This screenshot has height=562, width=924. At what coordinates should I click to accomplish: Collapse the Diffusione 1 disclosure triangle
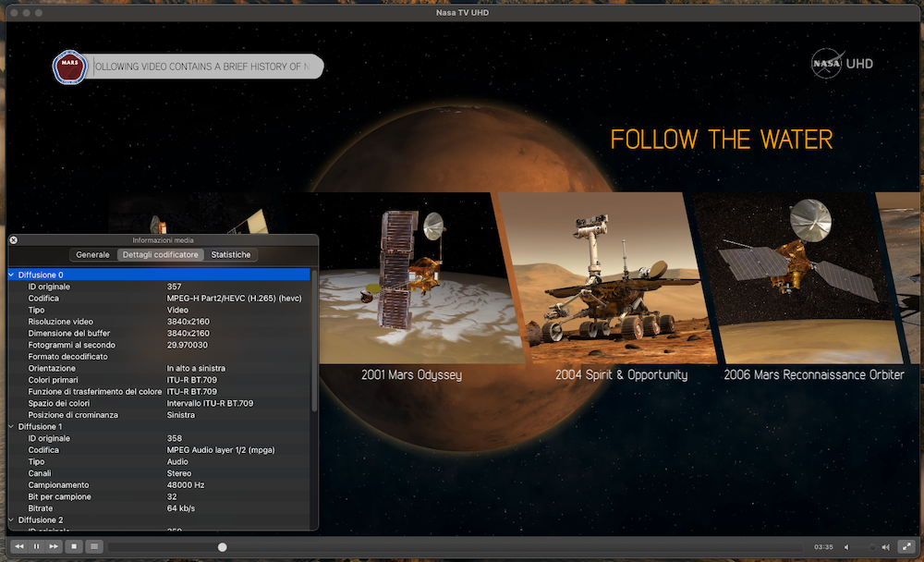(11, 426)
